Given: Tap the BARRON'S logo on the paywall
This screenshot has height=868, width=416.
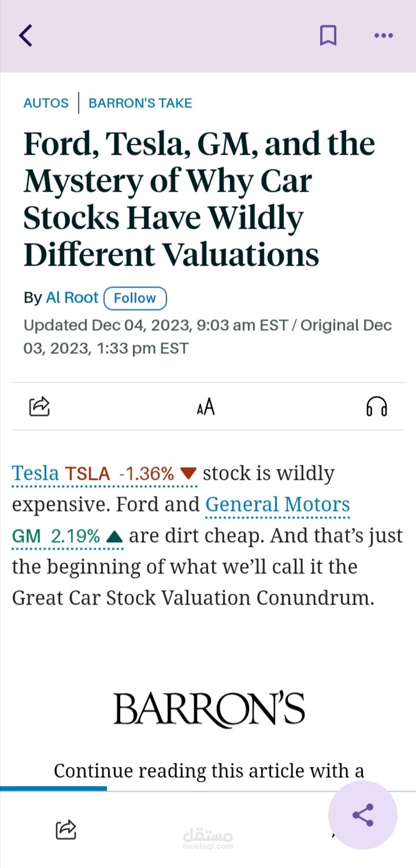Looking at the screenshot, I should point(209,709).
